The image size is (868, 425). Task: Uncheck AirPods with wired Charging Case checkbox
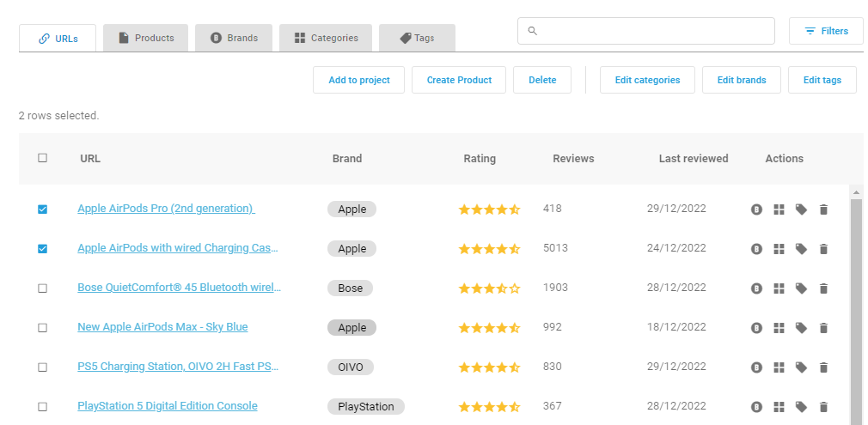pos(43,249)
